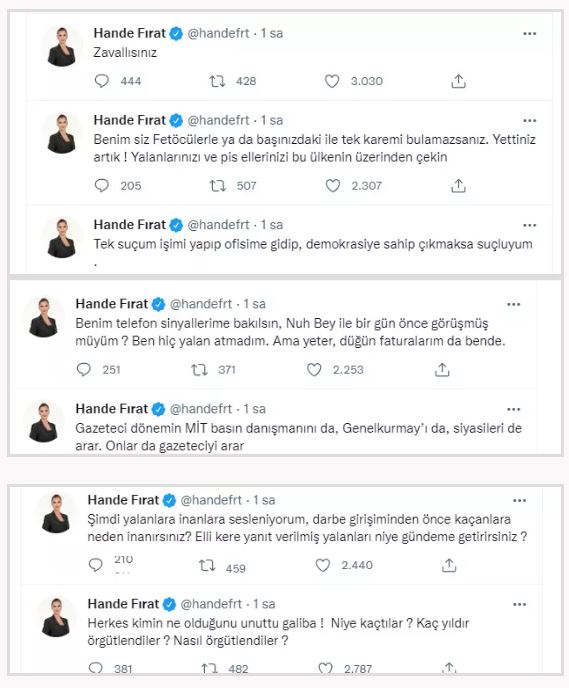Open more options on "Zavallısınız" tweet
Viewport: 569px width, 688px height.
click(x=530, y=34)
